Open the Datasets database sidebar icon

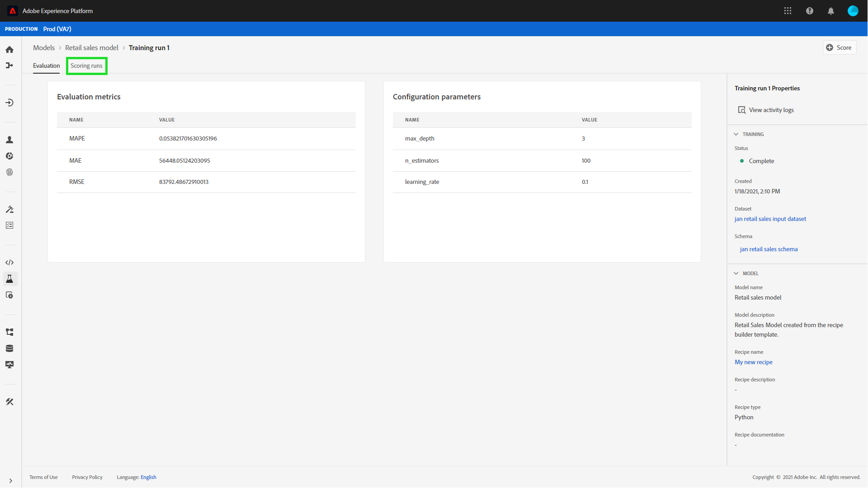9,348
